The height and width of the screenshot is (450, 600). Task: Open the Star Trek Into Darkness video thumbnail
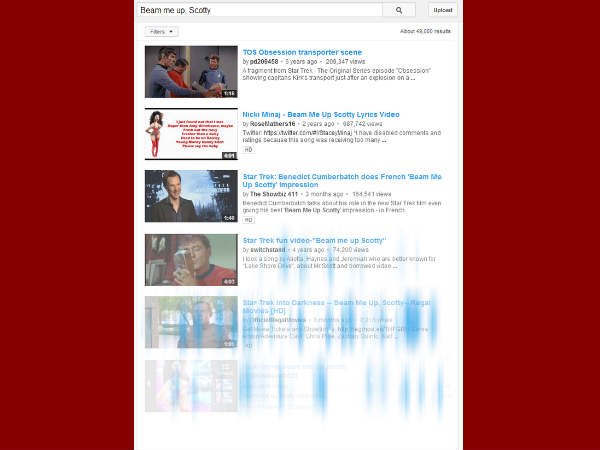pos(191,322)
